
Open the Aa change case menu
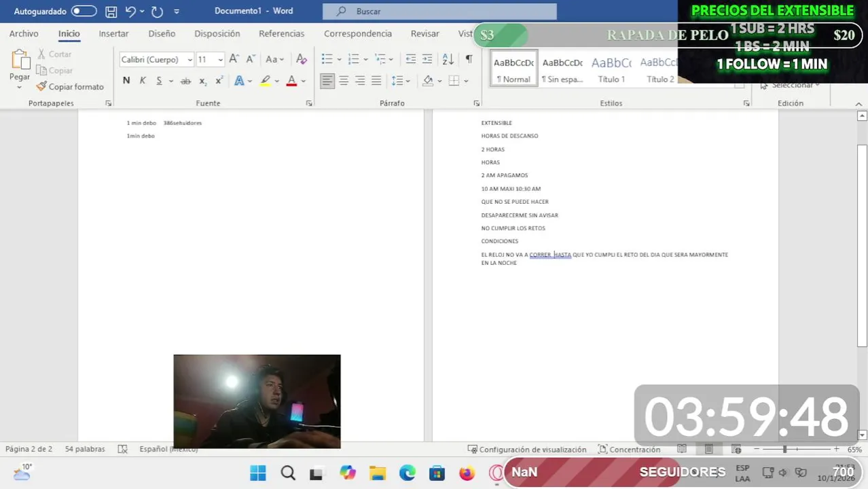tap(274, 60)
